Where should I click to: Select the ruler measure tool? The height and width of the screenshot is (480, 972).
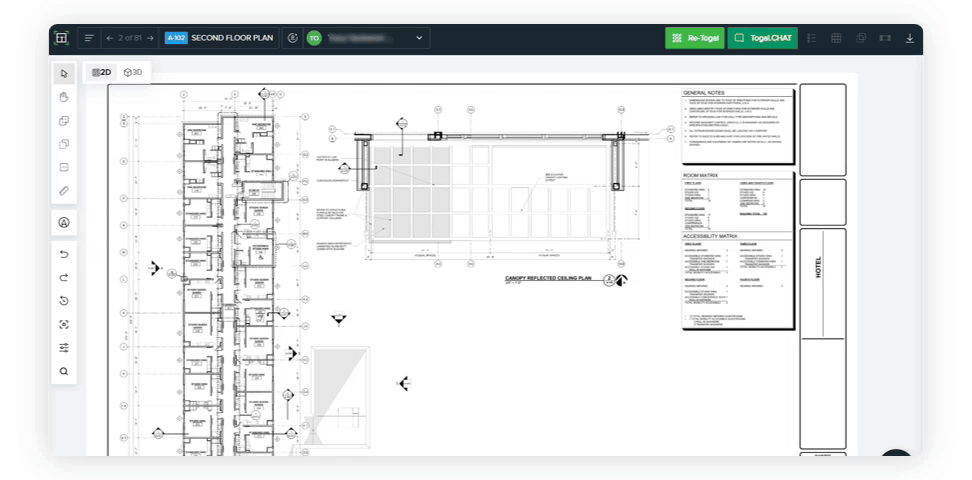[64, 190]
